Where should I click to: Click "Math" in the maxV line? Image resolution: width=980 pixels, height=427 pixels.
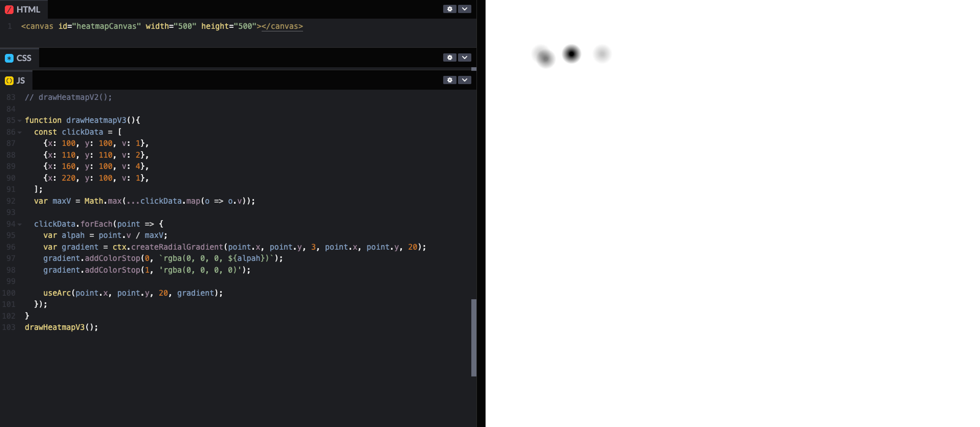[x=94, y=201]
